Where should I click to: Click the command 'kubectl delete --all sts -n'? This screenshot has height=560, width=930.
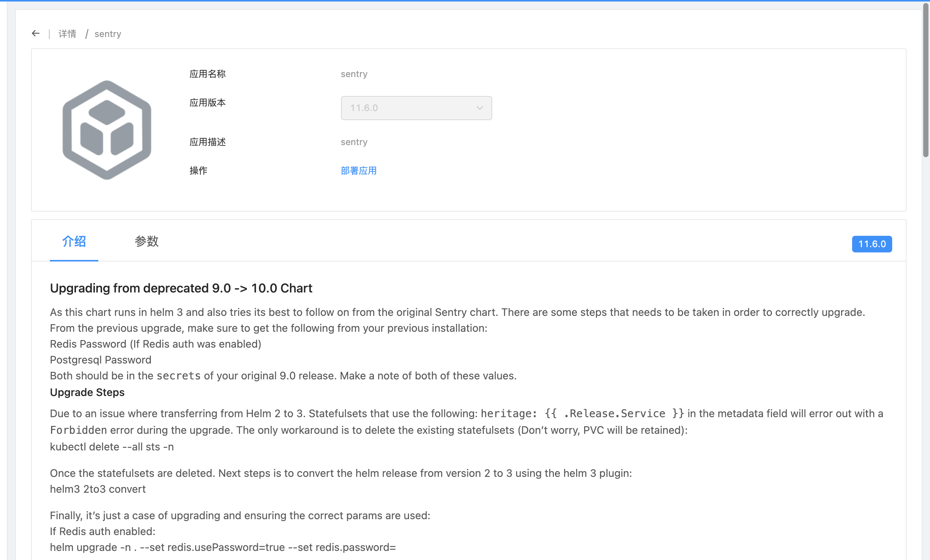[x=112, y=447]
